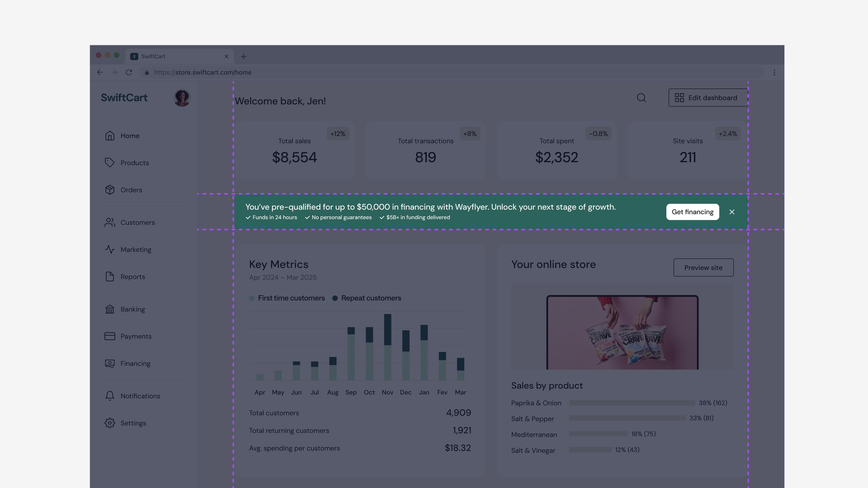Click the address bar URL field

[x=452, y=72]
